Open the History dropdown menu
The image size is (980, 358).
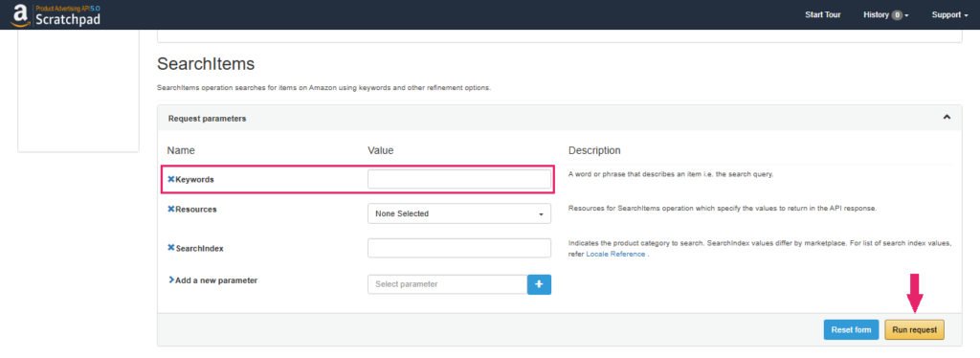[x=885, y=15]
